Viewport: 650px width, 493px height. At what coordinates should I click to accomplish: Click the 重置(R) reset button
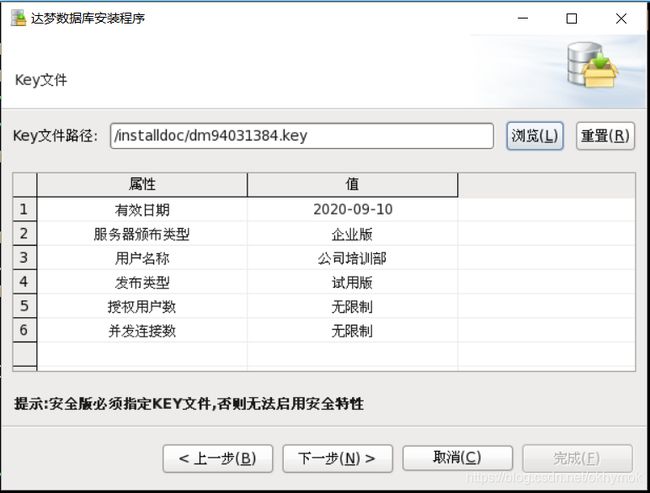605,136
